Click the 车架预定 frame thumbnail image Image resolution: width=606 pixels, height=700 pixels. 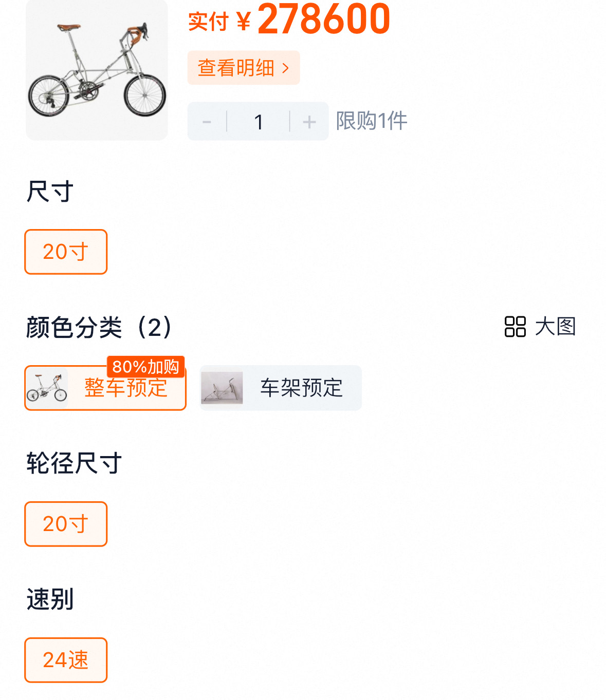coord(222,388)
